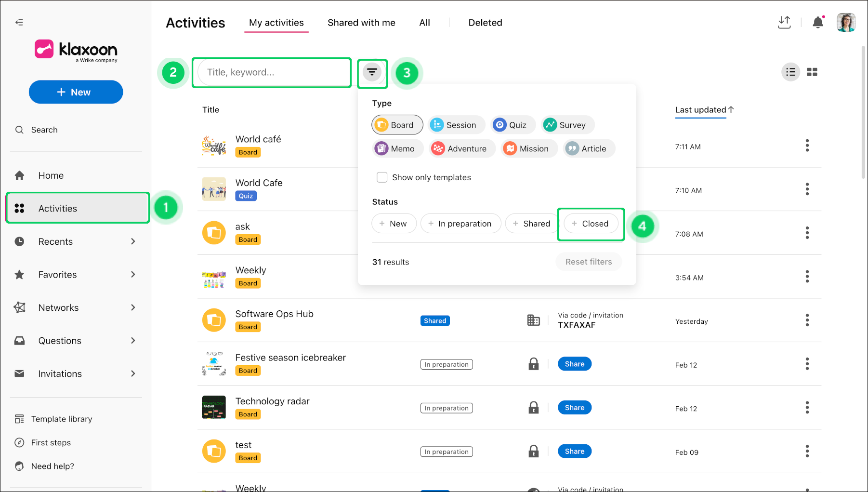Switch to Shared with me tab

coord(361,23)
